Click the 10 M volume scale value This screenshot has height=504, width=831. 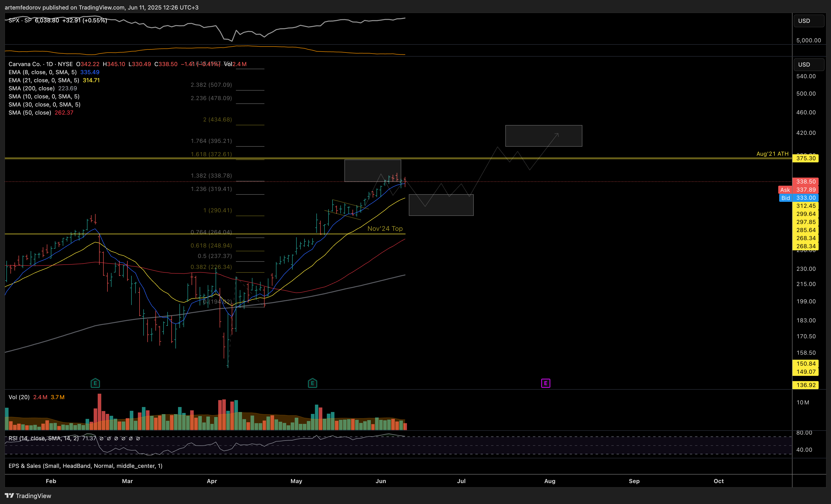[803, 402]
